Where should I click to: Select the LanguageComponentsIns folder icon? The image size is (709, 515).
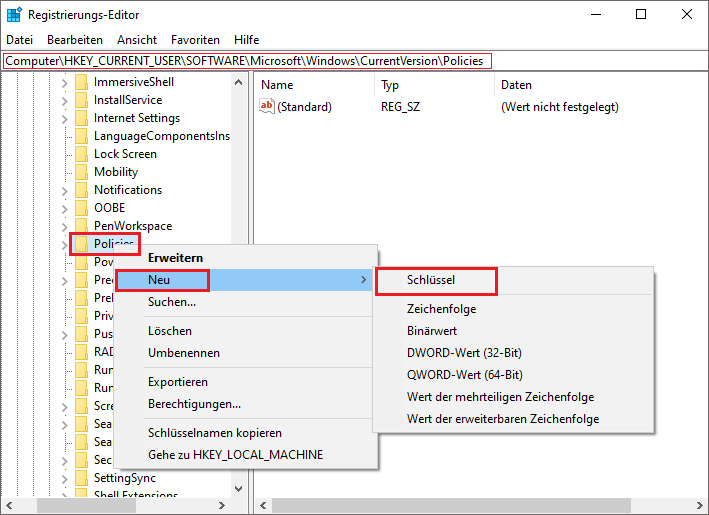click(x=81, y=136)
